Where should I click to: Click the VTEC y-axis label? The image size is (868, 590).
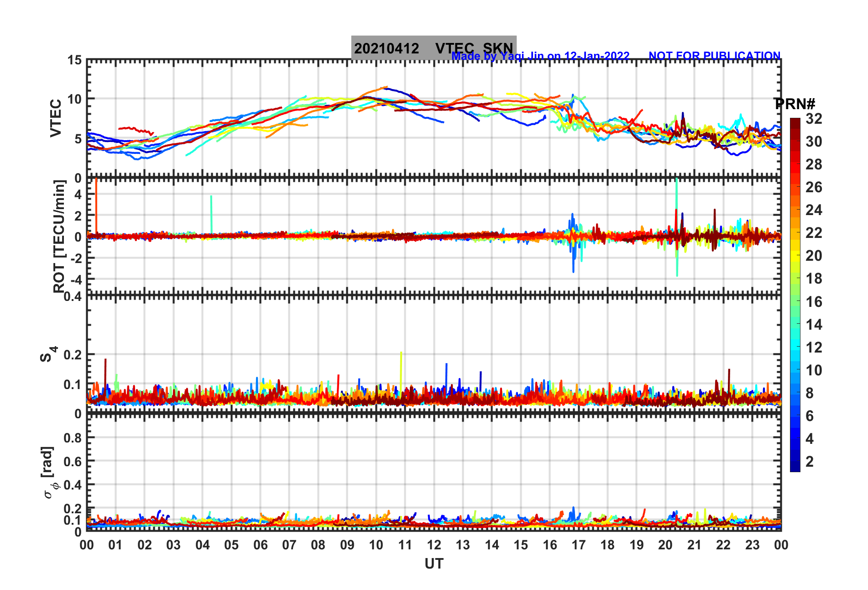coord(56,118)
